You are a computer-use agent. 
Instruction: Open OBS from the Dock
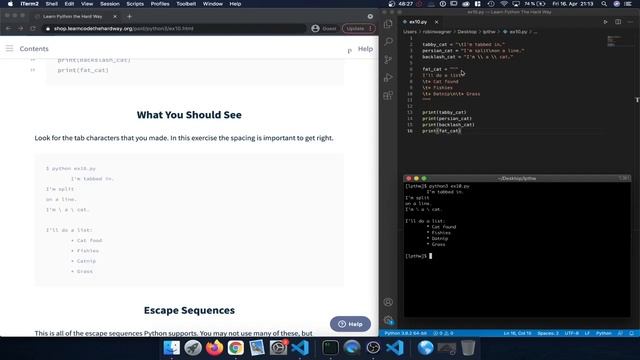[373, 348]
